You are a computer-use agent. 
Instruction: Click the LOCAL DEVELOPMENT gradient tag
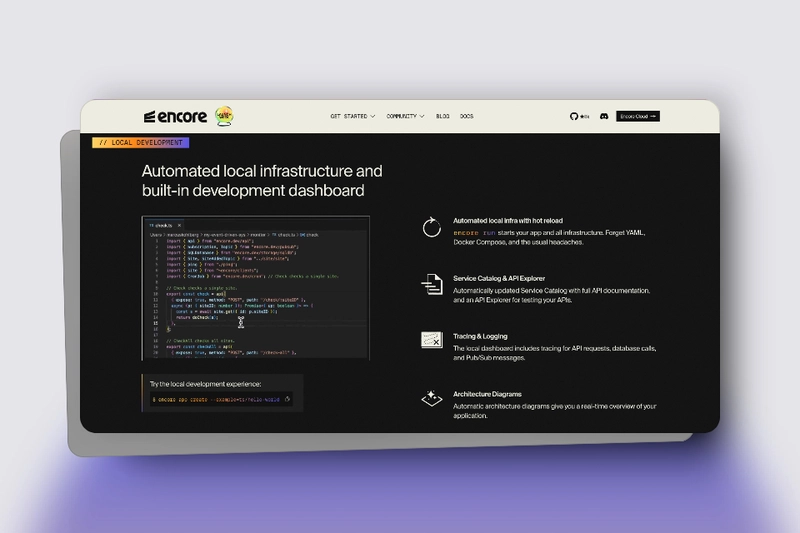(x=140, y=143)
